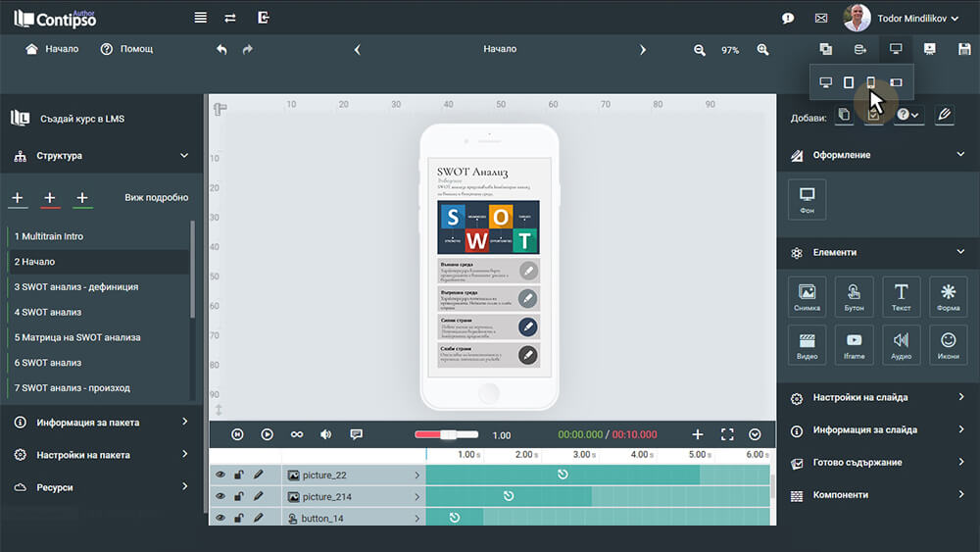
Task: Add an Iframe element
Action: 854,344
